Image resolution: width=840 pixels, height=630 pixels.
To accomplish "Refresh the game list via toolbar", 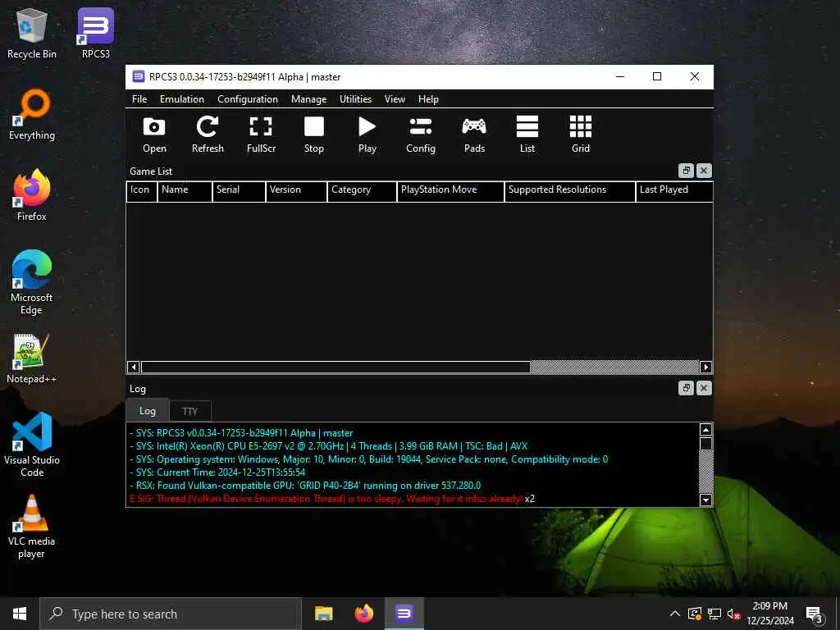I will tap(208, 135).
